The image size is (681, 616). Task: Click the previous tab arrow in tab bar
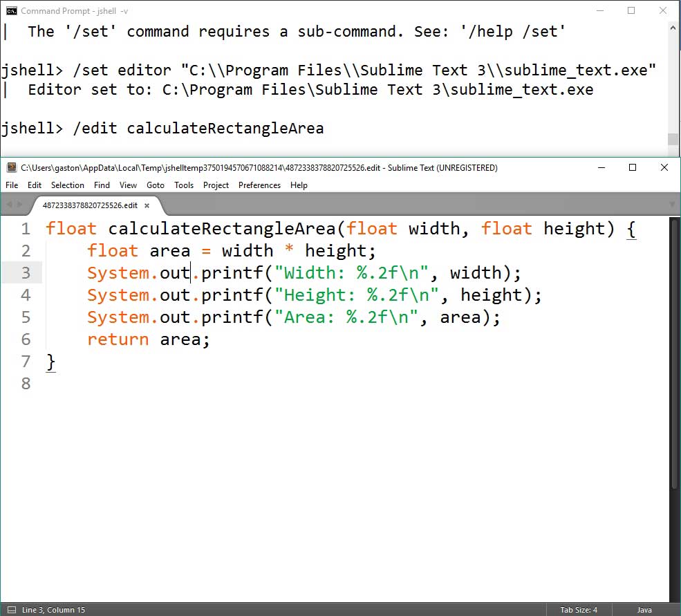[x=9, y=204]
